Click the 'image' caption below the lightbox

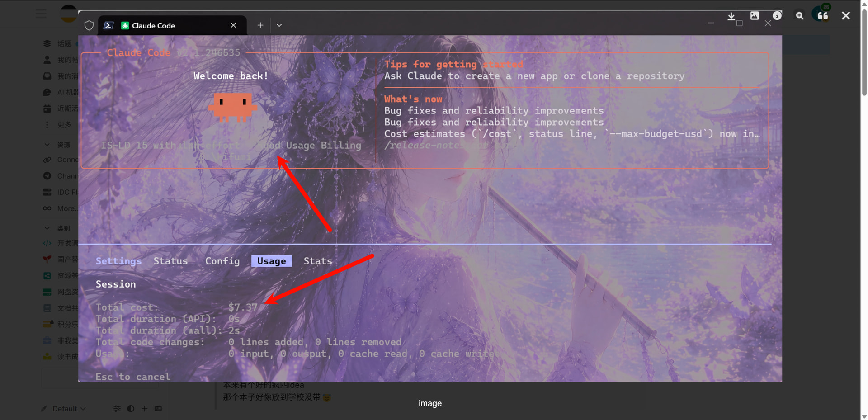tap(430, 403)
